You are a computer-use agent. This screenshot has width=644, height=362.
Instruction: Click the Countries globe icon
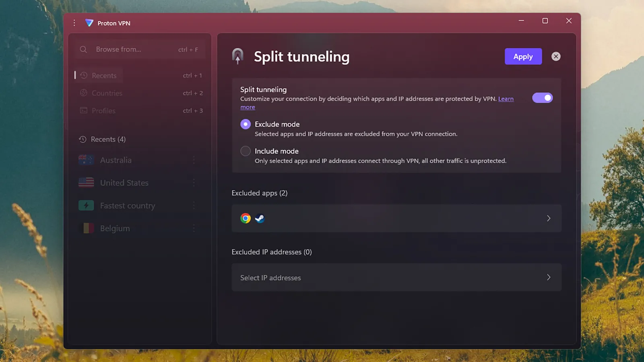[x=84, y=93]
